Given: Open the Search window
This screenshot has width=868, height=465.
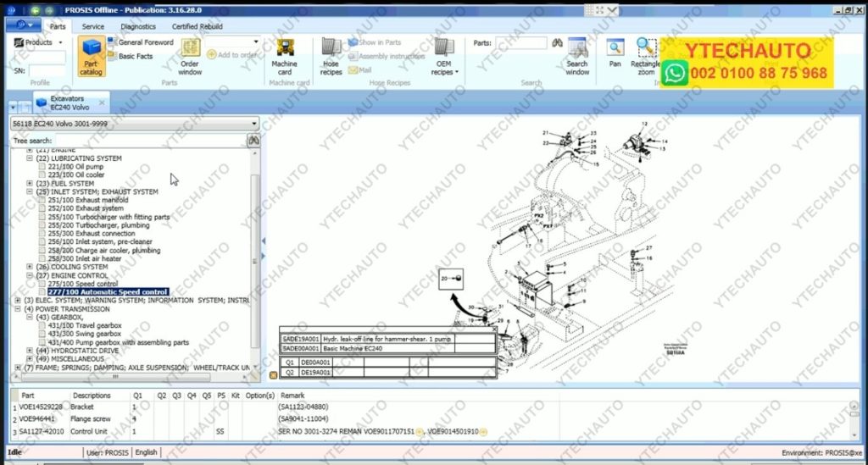Looking at the screenshot, I should pyautogui.click(x=577, y=56).
